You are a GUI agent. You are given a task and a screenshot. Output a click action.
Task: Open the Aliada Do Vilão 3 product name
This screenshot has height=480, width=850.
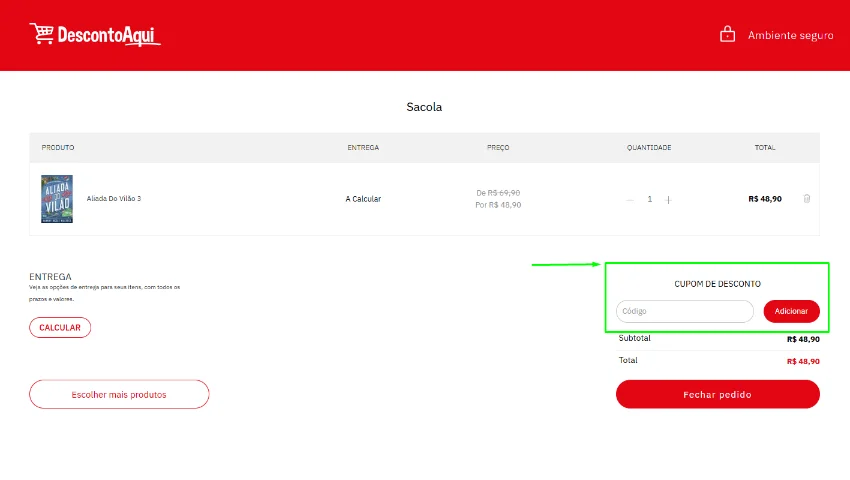(x=114, y=199)
